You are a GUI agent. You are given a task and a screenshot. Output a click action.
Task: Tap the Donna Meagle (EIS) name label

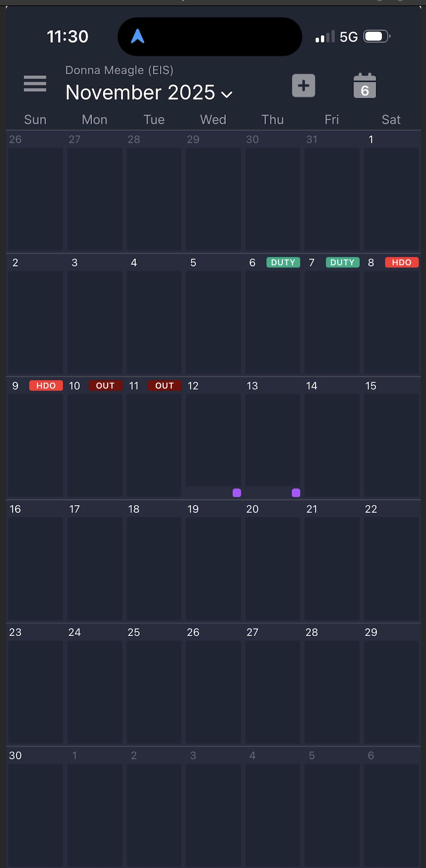(119, 70)
